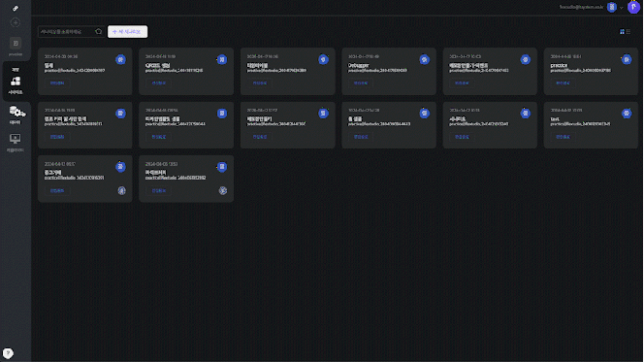Click edit button on 2024-04-20 08:36 card
Viewport: 644px width, 362px height.
pos(57,83)
